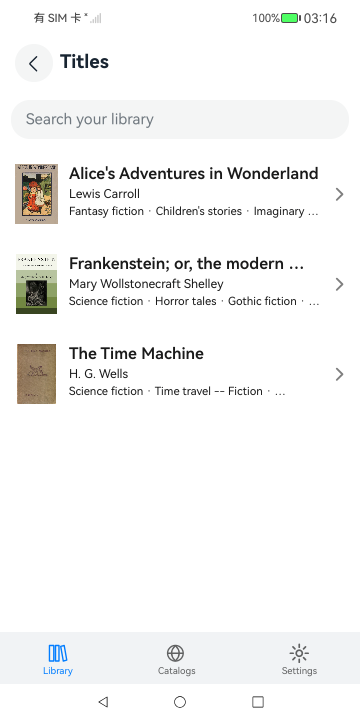
Task: Expand the Frankenstein entry chevron
Action: [x=339, y=284]
